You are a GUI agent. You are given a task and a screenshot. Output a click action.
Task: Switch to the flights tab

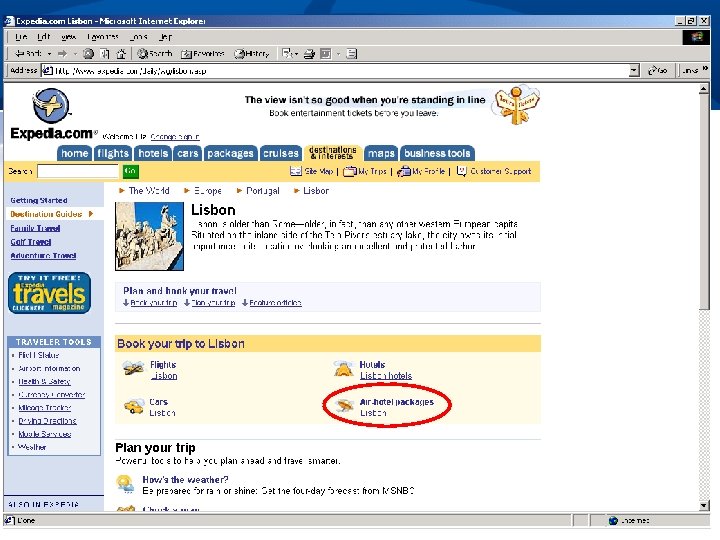pyautogui.click(x=112, y=153)
